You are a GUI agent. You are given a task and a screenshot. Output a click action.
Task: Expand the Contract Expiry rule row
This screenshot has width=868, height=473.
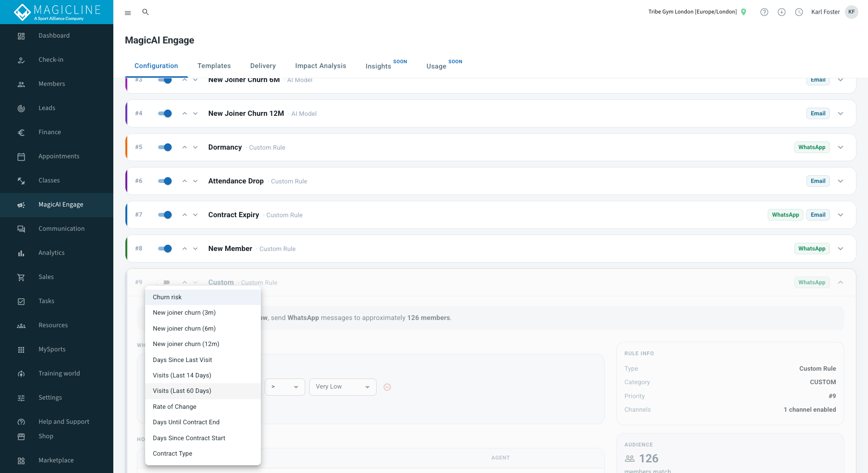point(841,215)
